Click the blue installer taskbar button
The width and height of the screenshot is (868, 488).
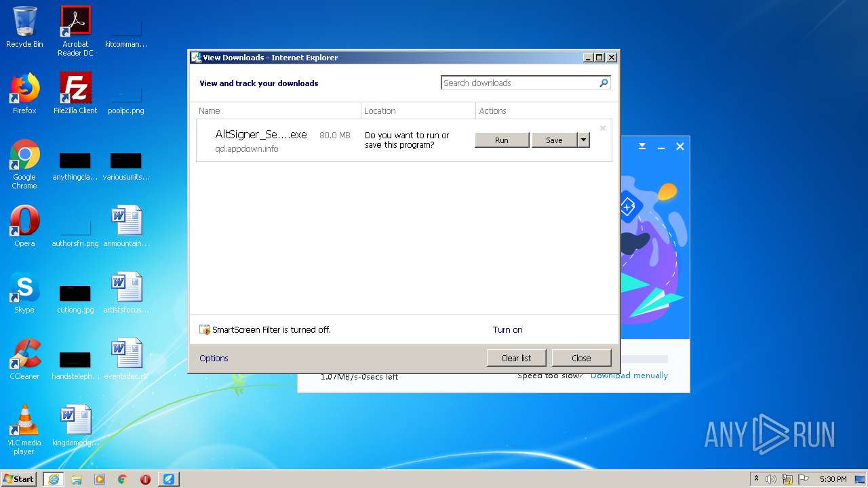coord(169,479)
